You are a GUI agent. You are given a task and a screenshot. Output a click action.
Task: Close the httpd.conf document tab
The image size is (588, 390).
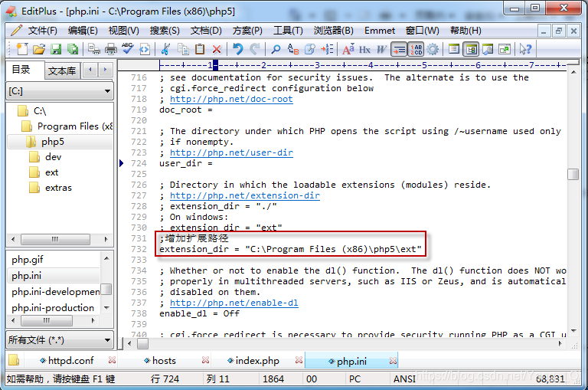pyautogui.click(x=112, y=360)
